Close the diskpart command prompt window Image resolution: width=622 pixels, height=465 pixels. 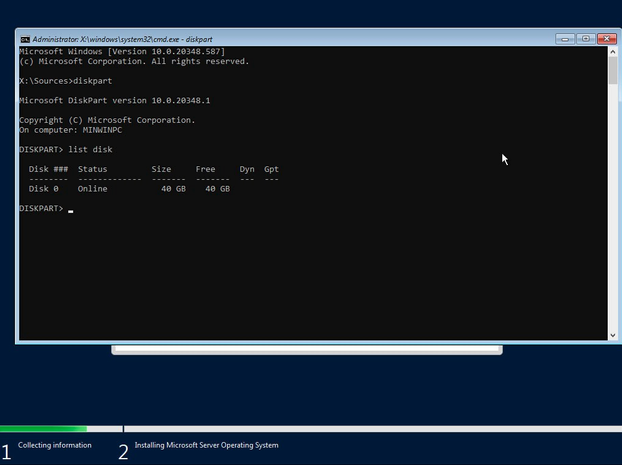click(x=607, y=38)
